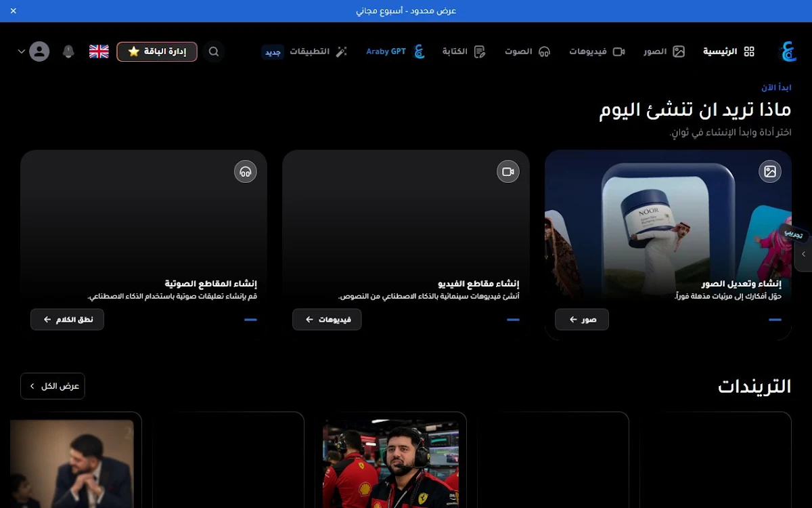This screenshot has height=508, width=812.
Task: Open the الكتابة writing menu item
Action: [464, 51]
